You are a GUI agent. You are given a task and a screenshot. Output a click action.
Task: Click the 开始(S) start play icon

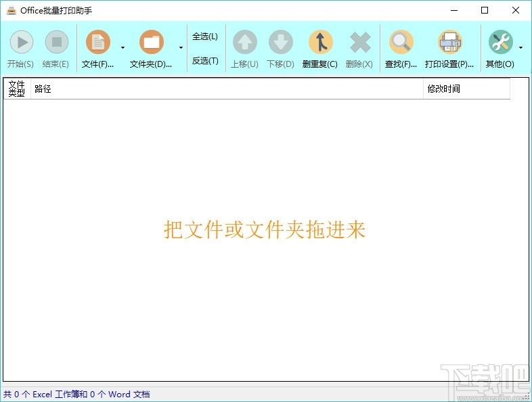point(22,42)
